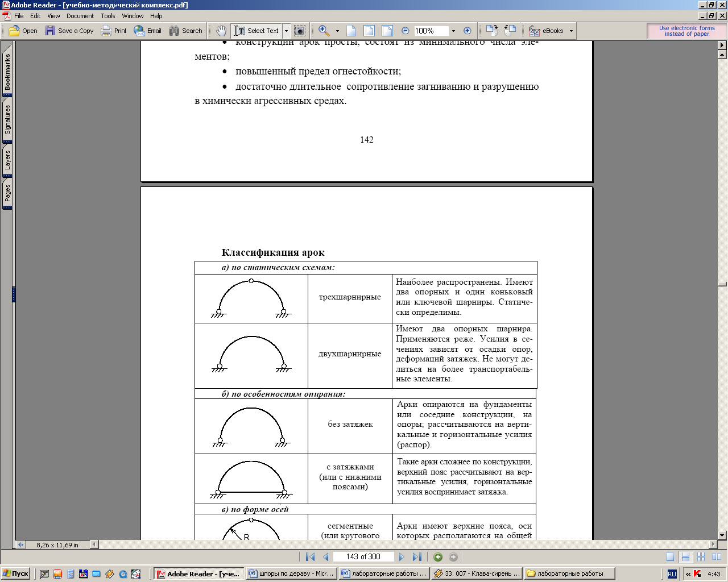Click the page number input field
The image size is (728, 582).
(x=364, y=557)
